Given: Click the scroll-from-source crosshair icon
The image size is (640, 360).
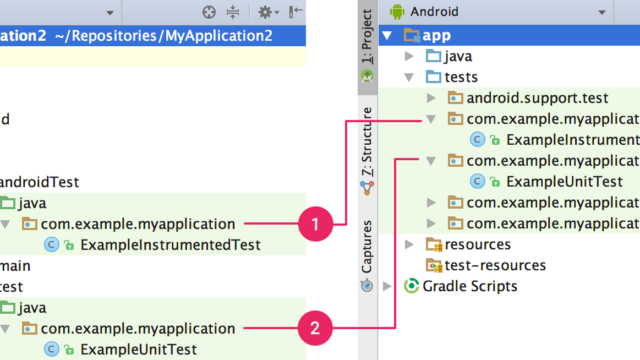Looking at the screenshot, I should point(209,12).
